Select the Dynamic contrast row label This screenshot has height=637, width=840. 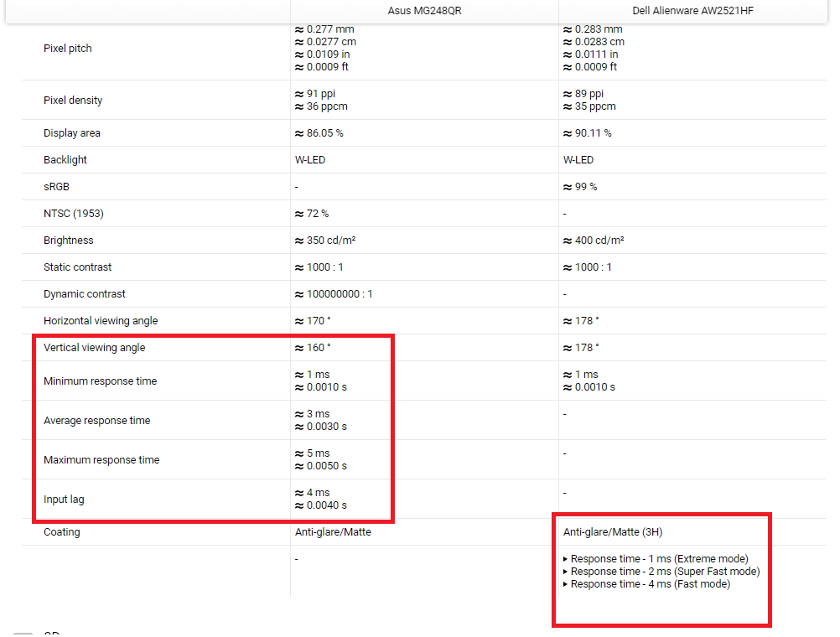click(x=84, y=293)
